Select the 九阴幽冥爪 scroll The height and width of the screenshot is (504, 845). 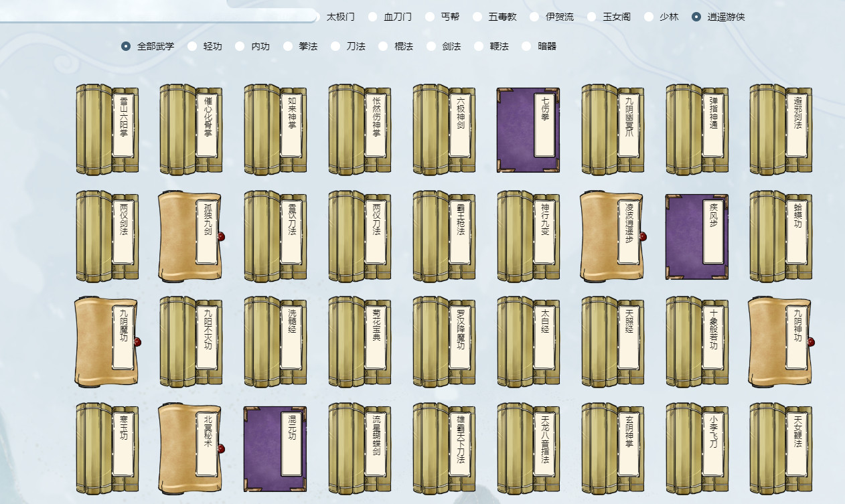click(x=613, y=130)
